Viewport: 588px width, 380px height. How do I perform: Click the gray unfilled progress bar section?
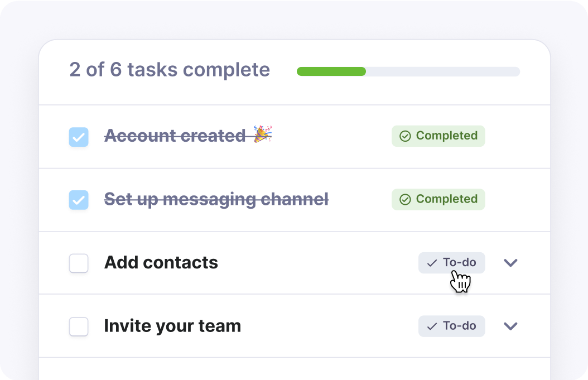442,71
